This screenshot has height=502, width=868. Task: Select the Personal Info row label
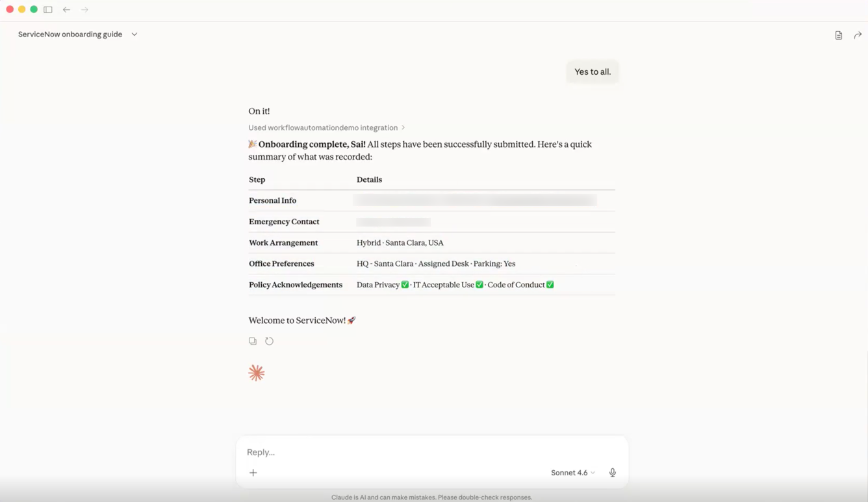tap(272, 200)
